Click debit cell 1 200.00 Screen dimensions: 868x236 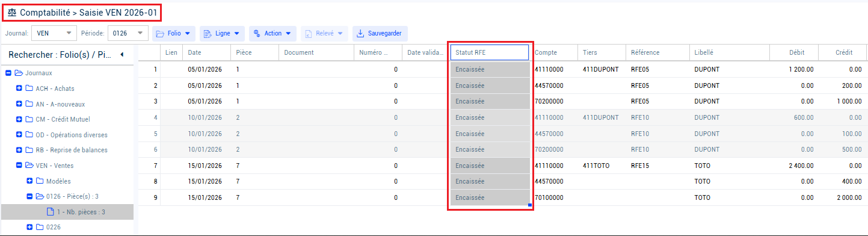(x=794, y=69)
